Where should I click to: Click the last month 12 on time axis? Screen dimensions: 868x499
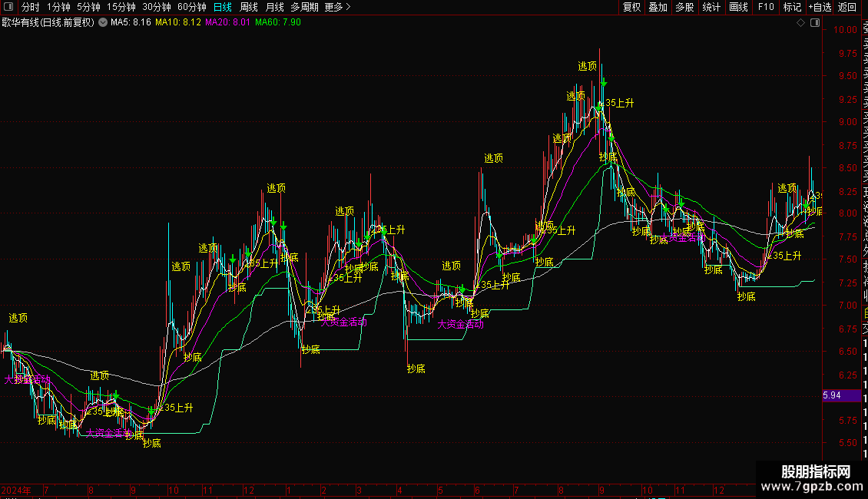(718, 490)
